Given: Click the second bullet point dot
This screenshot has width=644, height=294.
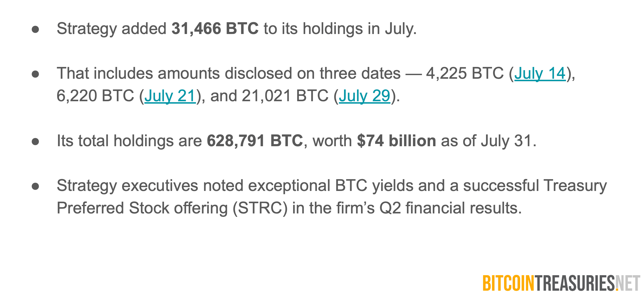Looking at the screenshot, I should click(x=35, y=74).
